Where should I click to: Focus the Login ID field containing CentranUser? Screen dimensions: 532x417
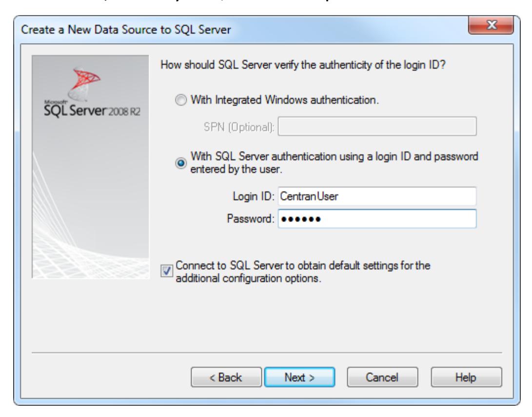377,196
